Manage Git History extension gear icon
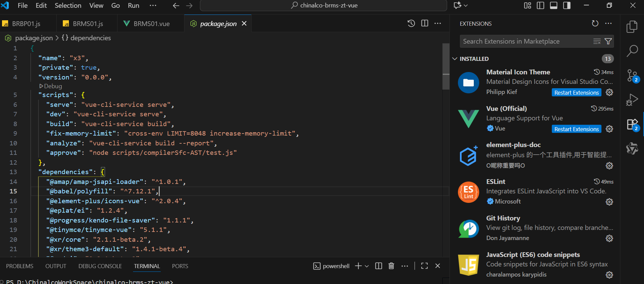 pyautogui.click(x=609, y=238)
